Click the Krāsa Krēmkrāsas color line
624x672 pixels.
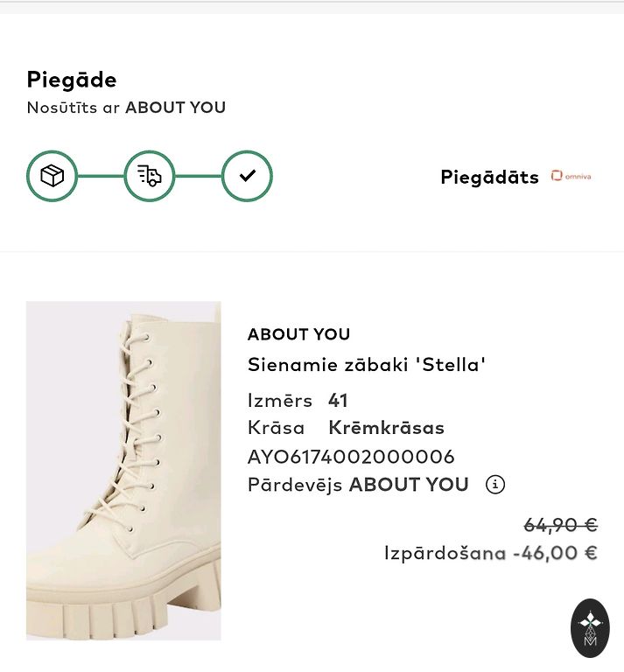click(x=346, y=428)
